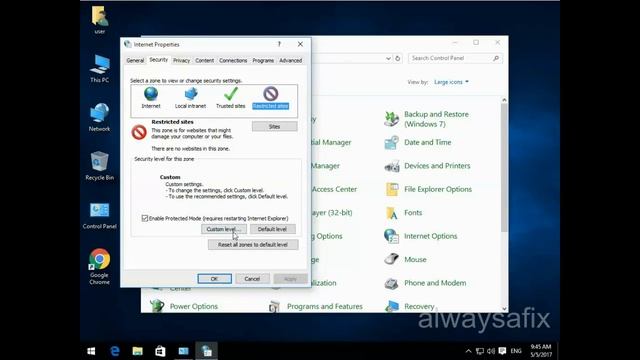Open Internet Options in Control Panel

point(430,236)
